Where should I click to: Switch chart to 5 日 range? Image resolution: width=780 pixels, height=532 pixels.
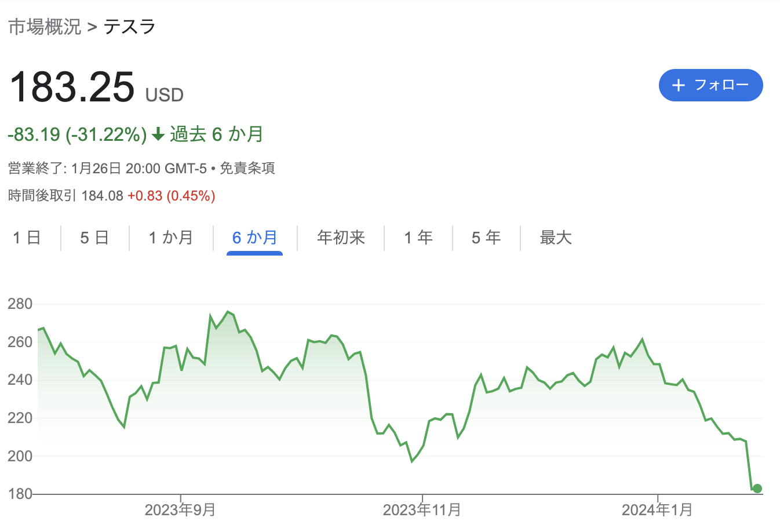[x=94, y=238]
